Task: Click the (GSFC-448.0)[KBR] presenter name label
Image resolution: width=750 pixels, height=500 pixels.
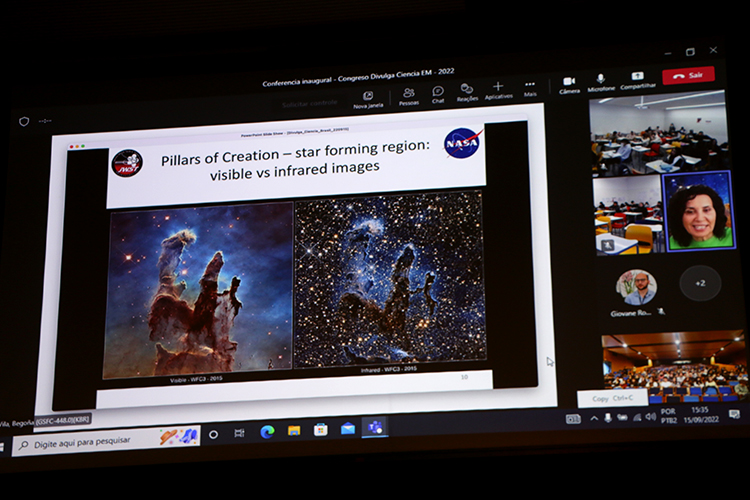Action: (63, 420)
